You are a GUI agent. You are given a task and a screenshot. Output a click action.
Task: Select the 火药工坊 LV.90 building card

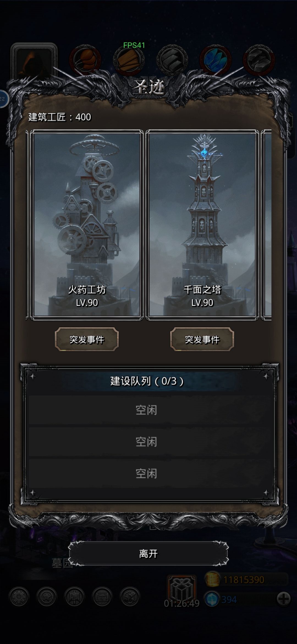point(87,225)
